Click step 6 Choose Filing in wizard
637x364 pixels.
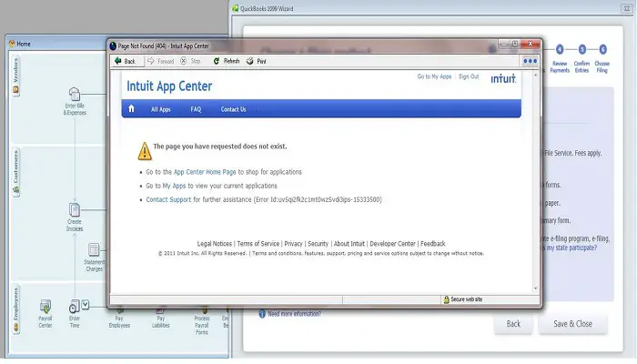(x=602, y=49)
